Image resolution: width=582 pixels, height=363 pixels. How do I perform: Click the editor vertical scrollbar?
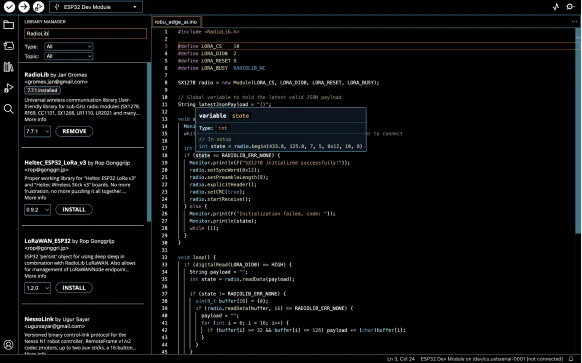[578, 131]
